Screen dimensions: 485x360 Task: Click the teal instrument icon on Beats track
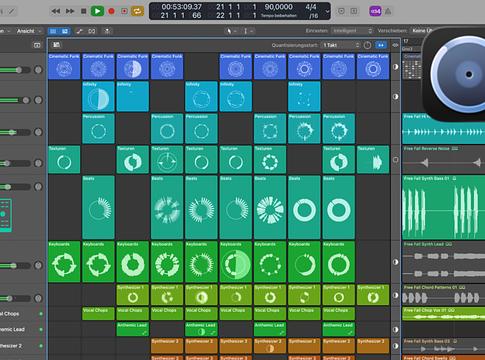[x=5, y=215]
